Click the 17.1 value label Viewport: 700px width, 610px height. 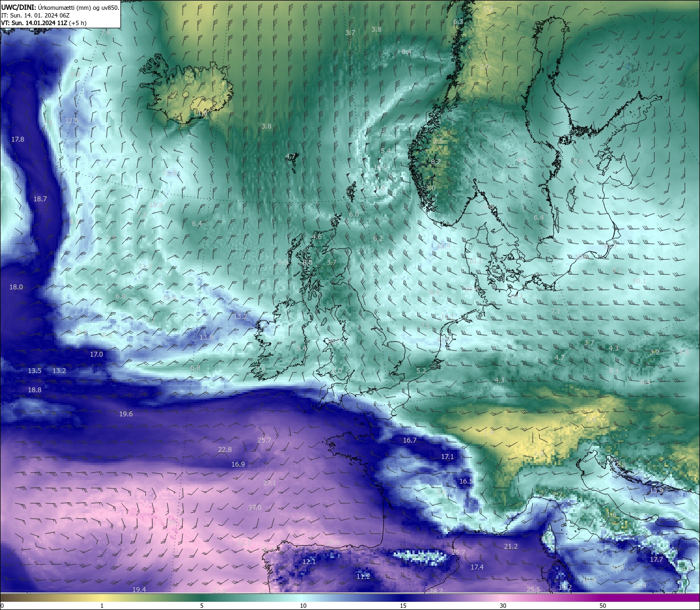pyautogui.click(x=447, y=457)
